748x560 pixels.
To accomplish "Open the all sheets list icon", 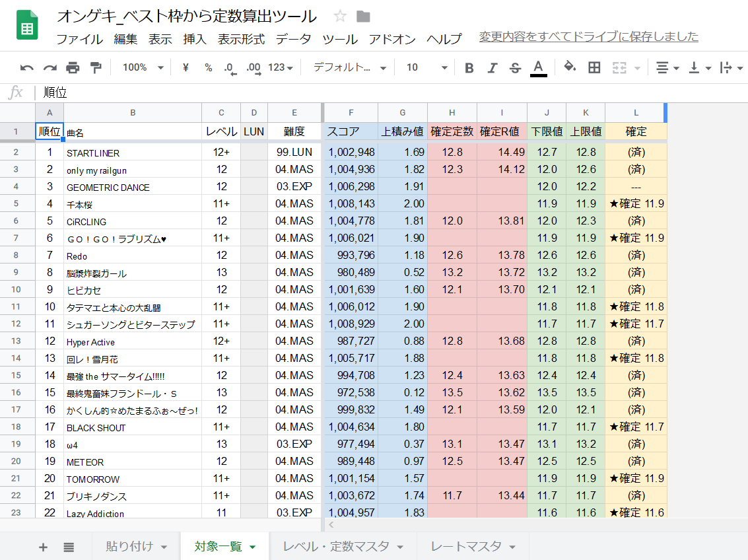I will point(69,547).
